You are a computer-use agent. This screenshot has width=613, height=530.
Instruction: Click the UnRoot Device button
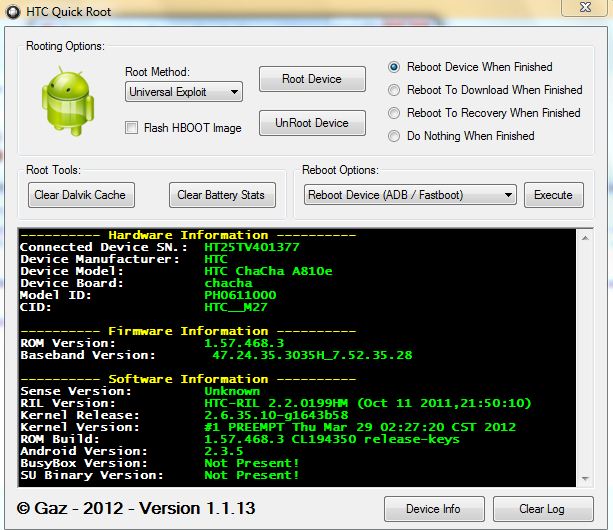tap(312, 123)
